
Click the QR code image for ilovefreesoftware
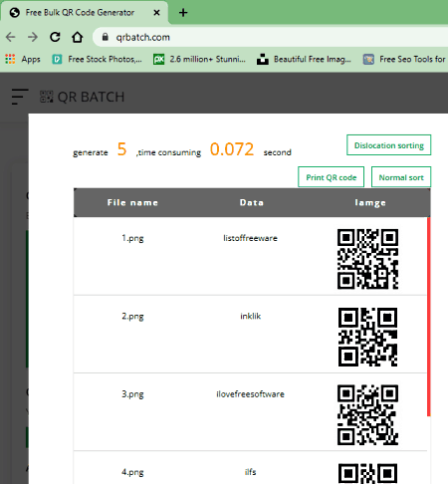click(x=367, y=415)
